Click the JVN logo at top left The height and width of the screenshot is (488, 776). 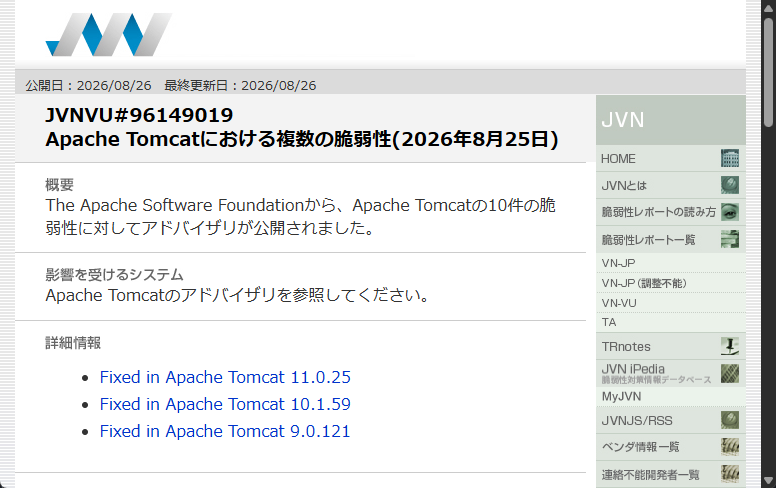pyautogui.click(x=108, y=35)
